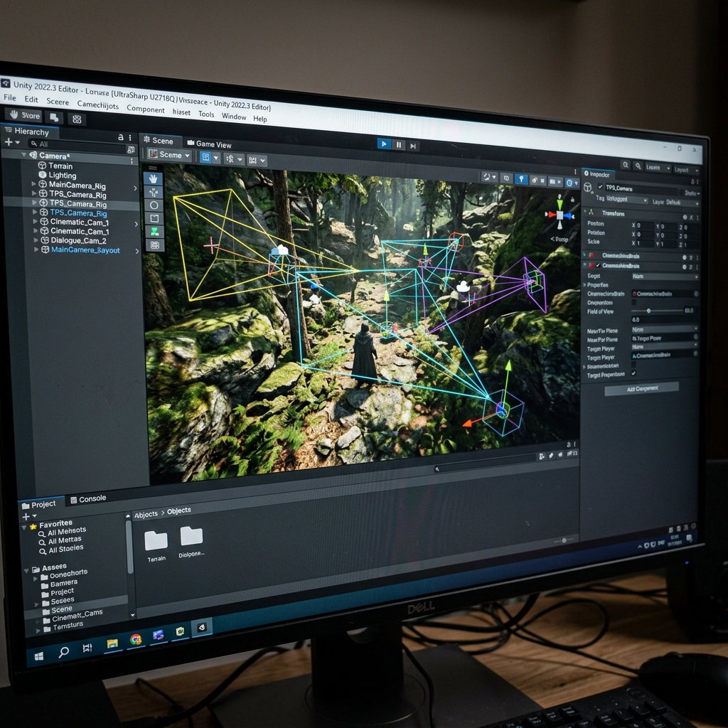
Task: Open the Component menu
Action: 145,109
